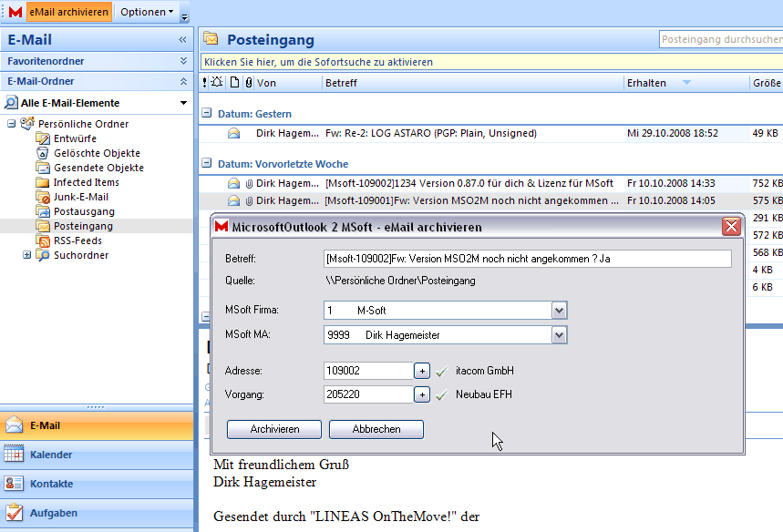
Task: Sort messages by Erhalten column
Action: coord(686,83)
